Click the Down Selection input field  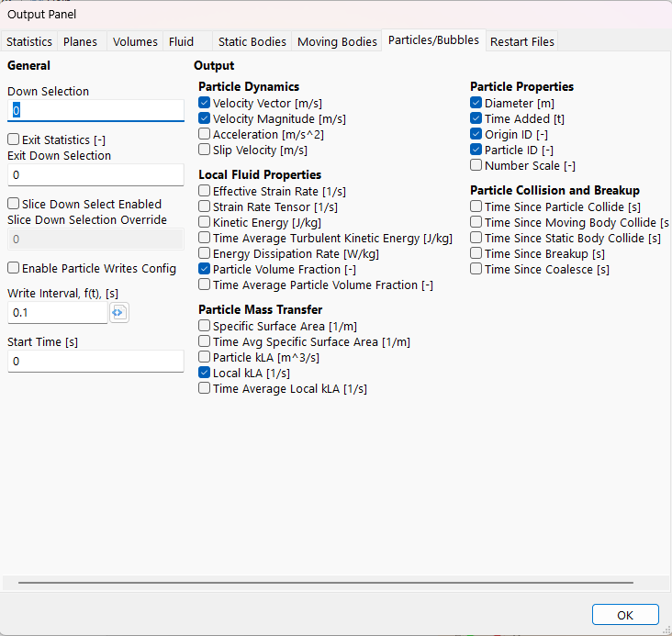tap(95, 111)
